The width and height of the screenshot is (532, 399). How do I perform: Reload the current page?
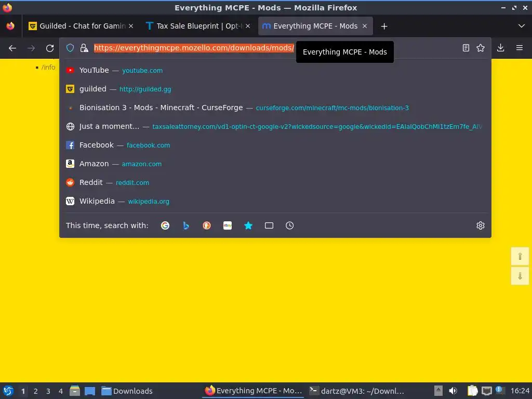pos(50,48)
